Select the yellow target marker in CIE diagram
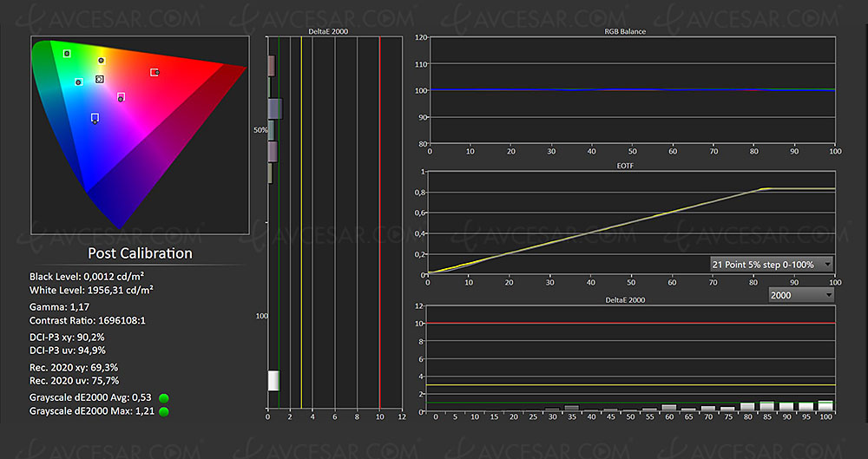Image resolution: width=868 pixels, height=459 pixels. (x=101, y=60)
